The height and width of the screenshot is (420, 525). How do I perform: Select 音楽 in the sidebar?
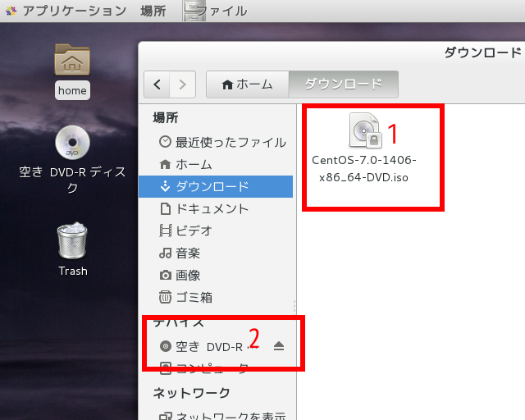pos(188,253)
